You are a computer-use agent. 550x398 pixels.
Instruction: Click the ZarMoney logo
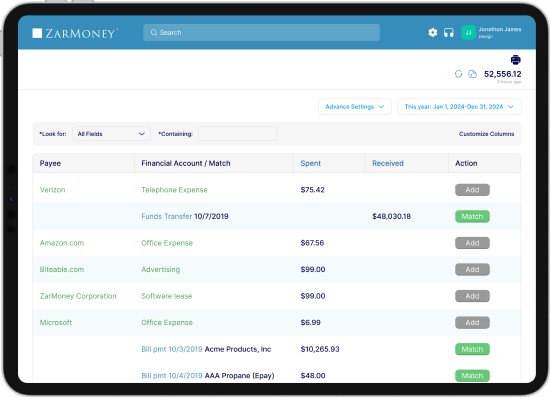tap(75, 33)
